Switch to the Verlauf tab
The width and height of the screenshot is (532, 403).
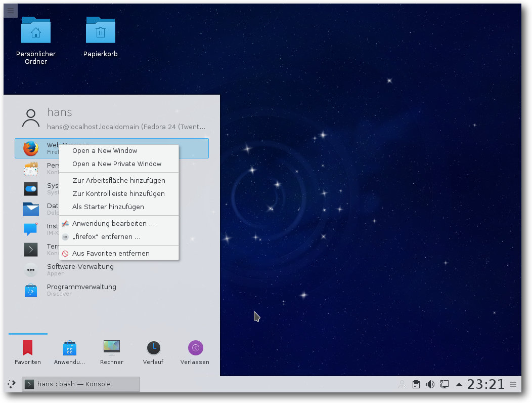(153, 352)
